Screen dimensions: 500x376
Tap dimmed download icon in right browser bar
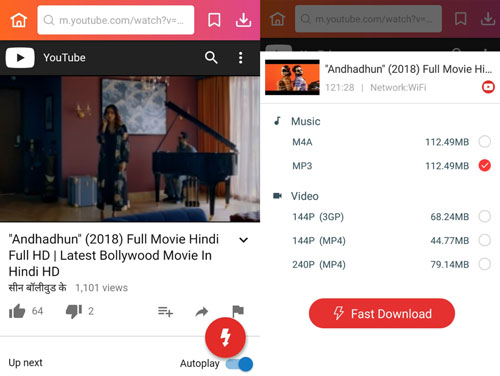pos(488,19)
